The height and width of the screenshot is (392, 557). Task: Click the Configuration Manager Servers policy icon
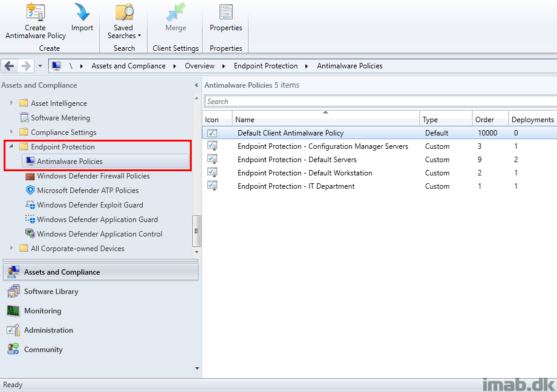click(x=212, y=146)
